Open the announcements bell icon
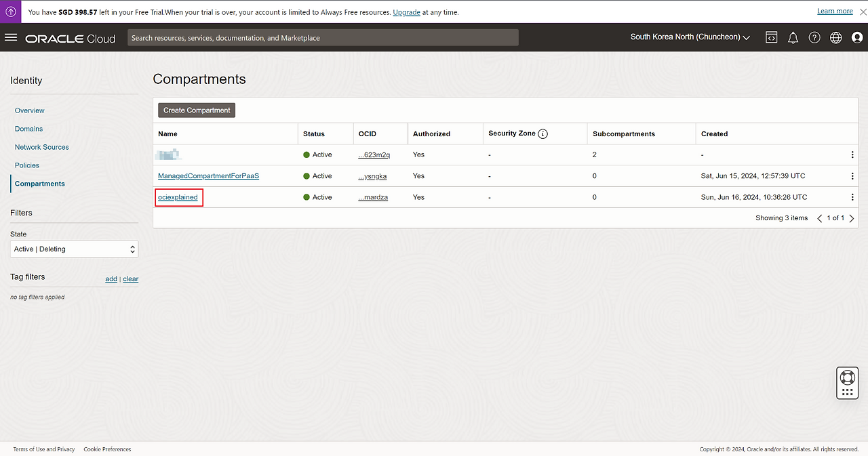Image resolution: width=868 pixels, height=456 pixels. pyautogui.click(x=793, y=38)
